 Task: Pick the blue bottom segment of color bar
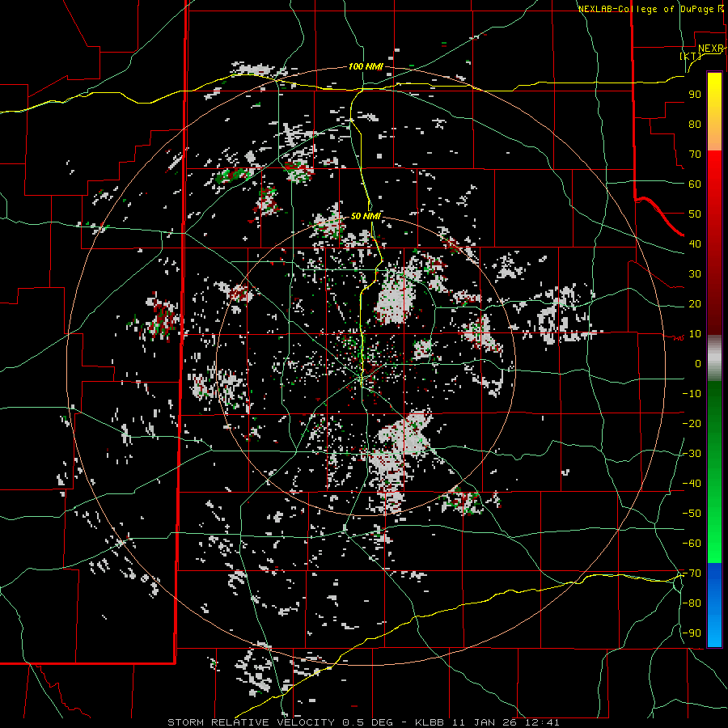[714, 605]
